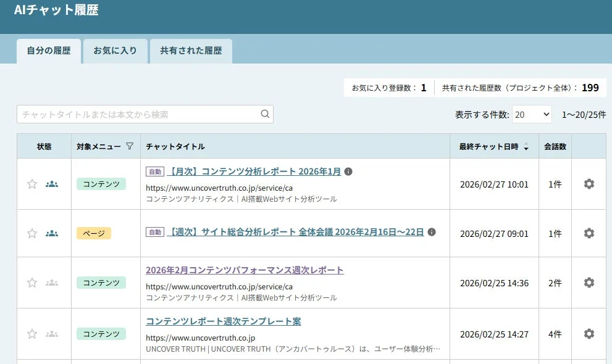This screenshot has width=612, height=364.
Task: Click the 自動 badge on the monthly report
Action: [x=155, y=172]
